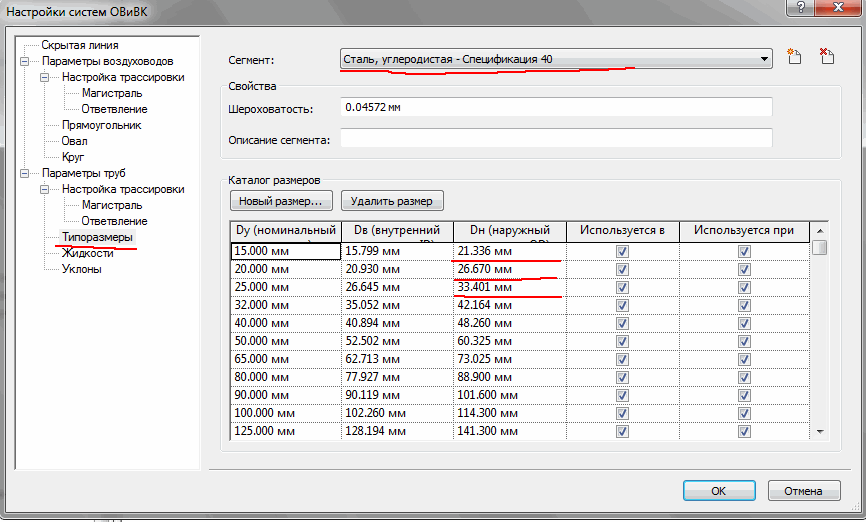
Task: Select nominal size cell 15.000 мм
Action: pos(286,251)
